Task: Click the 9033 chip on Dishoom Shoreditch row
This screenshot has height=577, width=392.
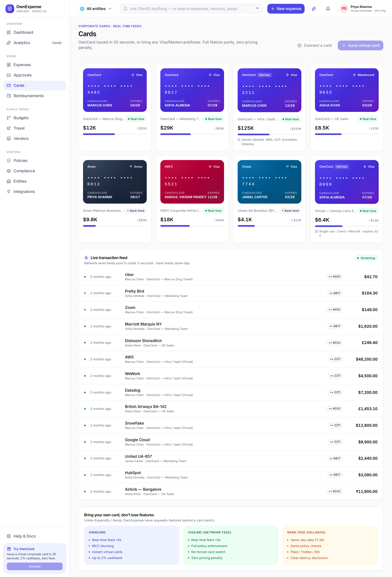Action: (x=334, y=343)
